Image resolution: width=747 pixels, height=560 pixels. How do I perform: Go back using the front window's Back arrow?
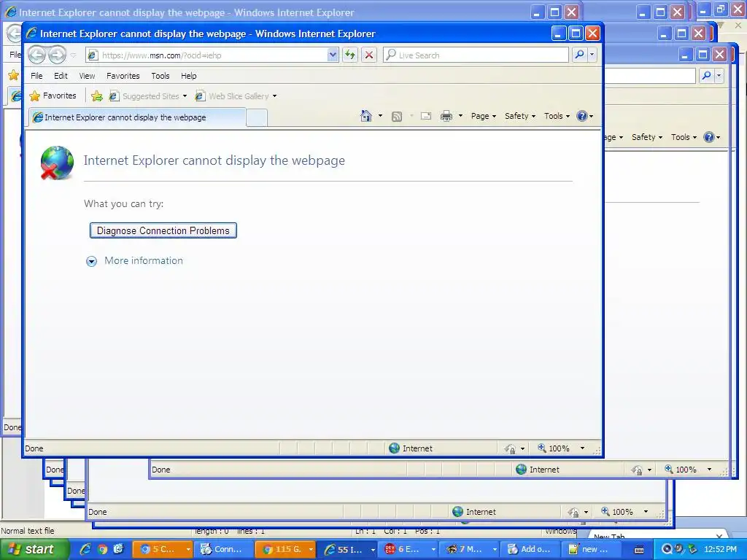36,55
